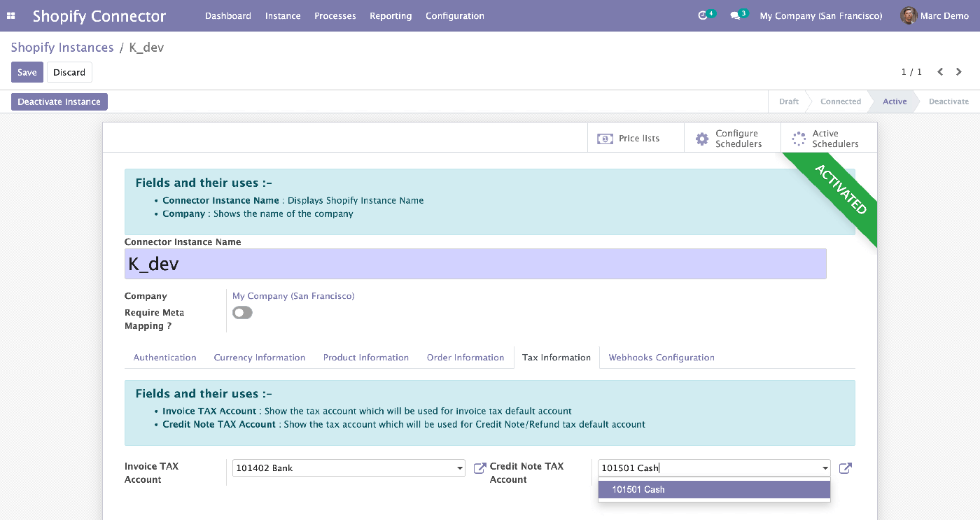Image resolution: width=980 pixels, height=520 pixels.
Task: Select the Deactivate status stage
Action: coord(948,101)
